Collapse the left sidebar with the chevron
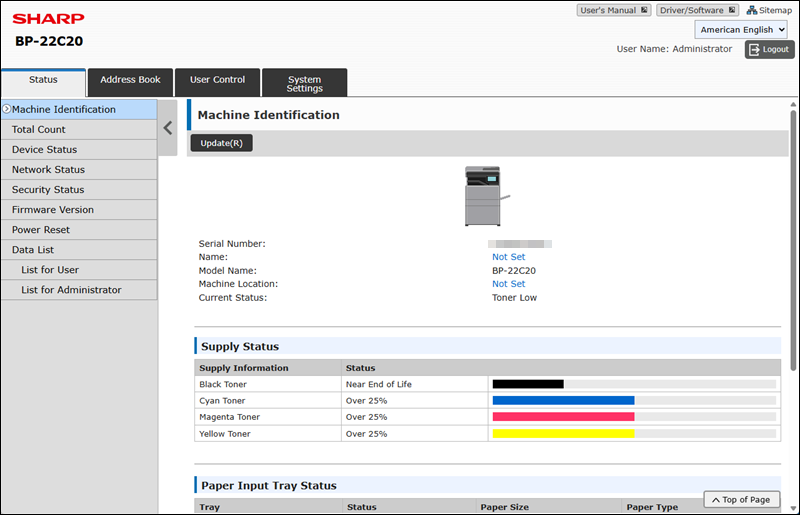The height and width of the screenshot is (515, 800). coord(168,128)
